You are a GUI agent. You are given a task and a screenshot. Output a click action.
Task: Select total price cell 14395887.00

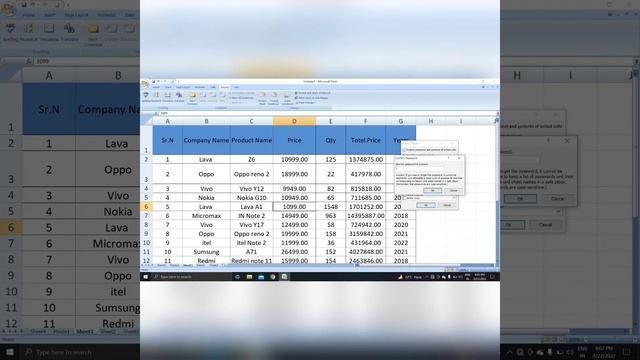pyautogui.click(x=365, y=216)
